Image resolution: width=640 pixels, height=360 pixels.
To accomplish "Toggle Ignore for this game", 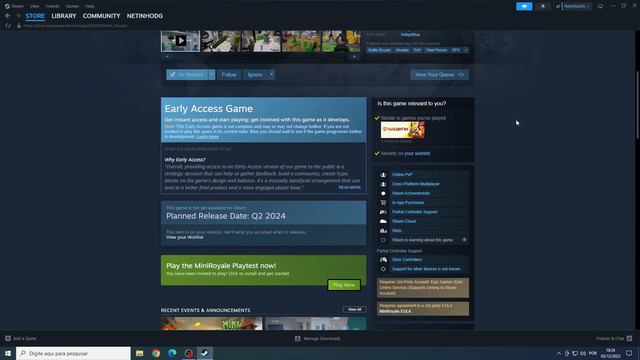I will [x=255, y=75].
